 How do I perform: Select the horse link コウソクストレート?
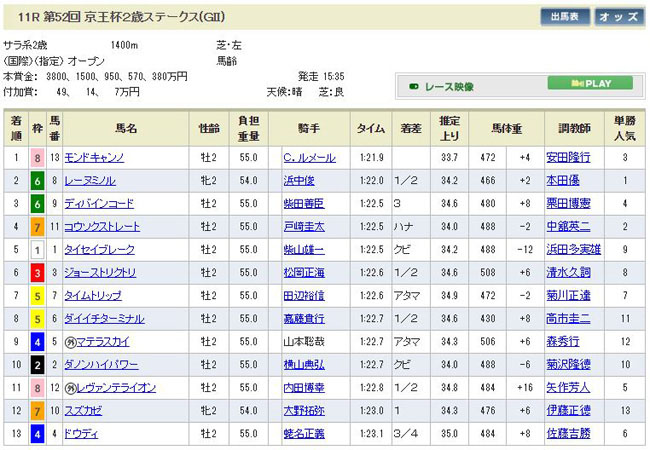click(101, 226)
